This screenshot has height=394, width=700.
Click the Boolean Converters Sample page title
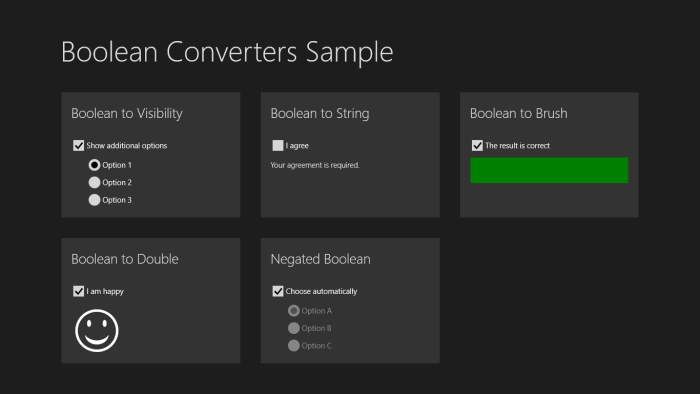tap(227, 52)
